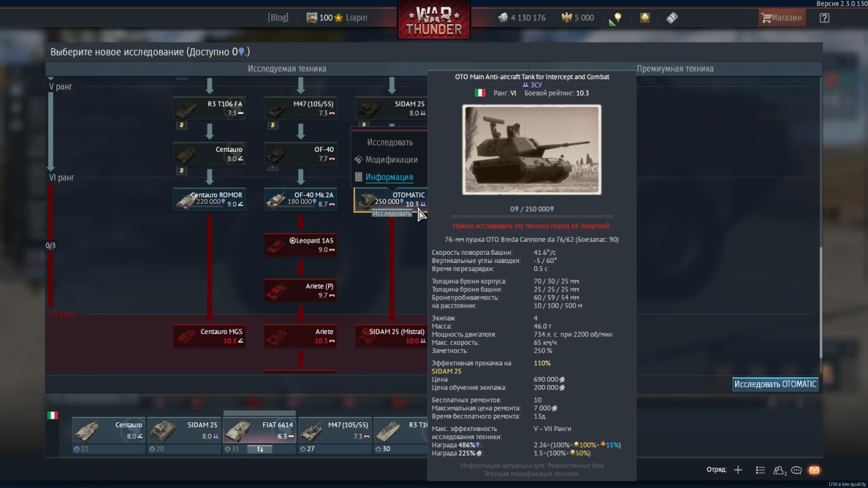Click the Golden Eagles balance 5 000
Screen dimensions: 868x488
[578, 18]
